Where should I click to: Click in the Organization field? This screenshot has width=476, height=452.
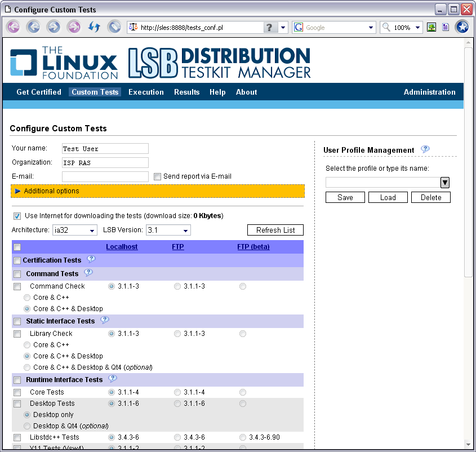[x=105, y=162]
